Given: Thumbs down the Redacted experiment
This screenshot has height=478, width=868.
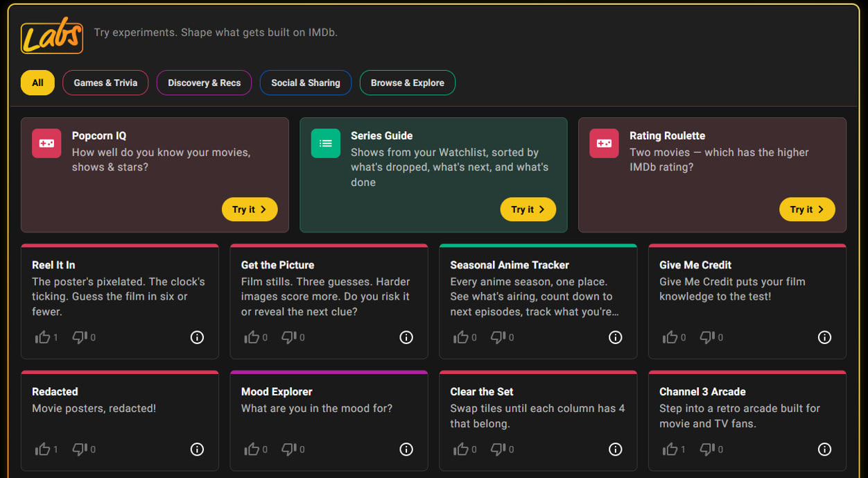Looking at the screenshot, I should click(80, 450).
